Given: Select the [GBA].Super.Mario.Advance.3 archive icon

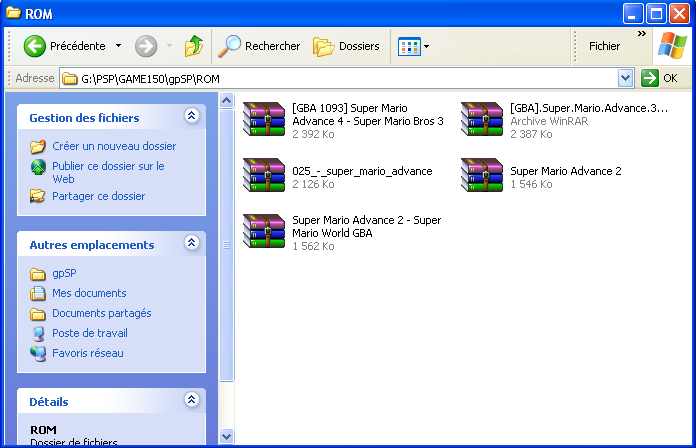Looking at the screenshot, I should click(482, 119).
